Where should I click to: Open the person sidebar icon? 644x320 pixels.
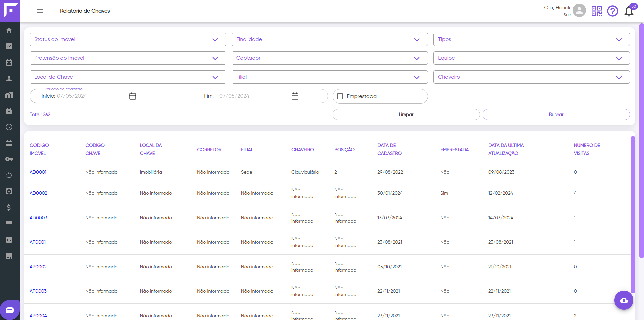click(x=9, y=79)
